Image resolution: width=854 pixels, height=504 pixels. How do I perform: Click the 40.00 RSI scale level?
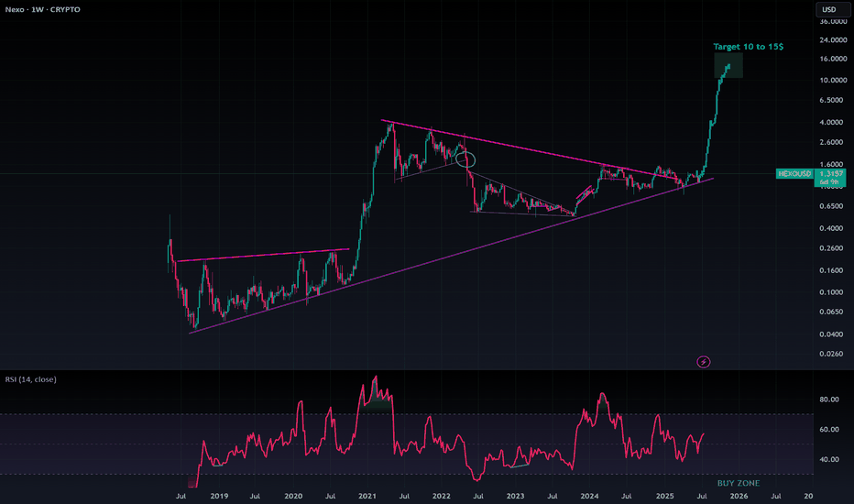828,459
